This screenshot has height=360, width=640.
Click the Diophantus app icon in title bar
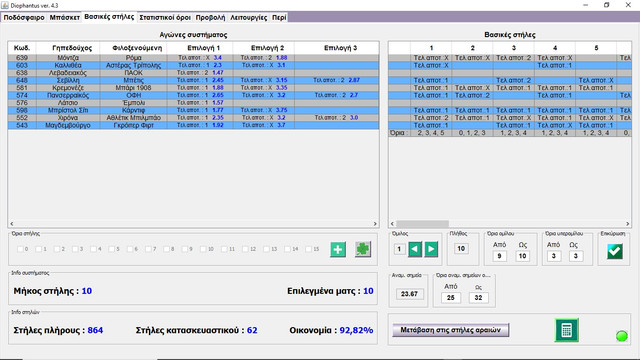5,5
